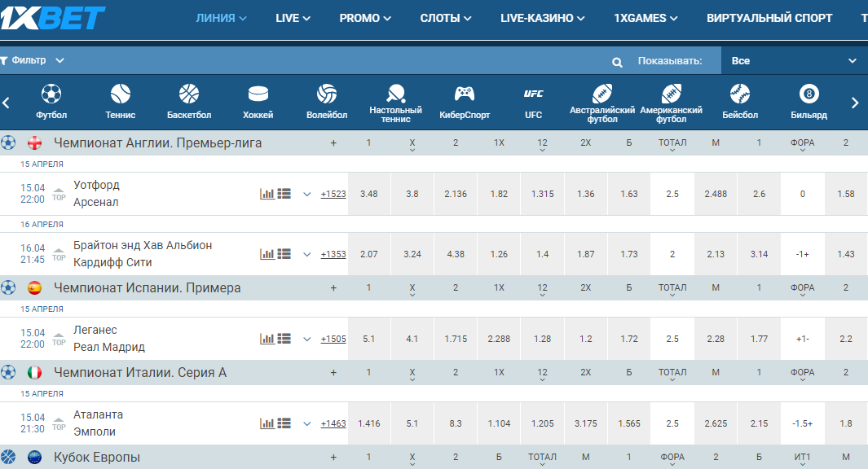Expand markets chevron for Уотфорд – Арсенал
Screen dimensions: 868x469
tap(307, 194)
